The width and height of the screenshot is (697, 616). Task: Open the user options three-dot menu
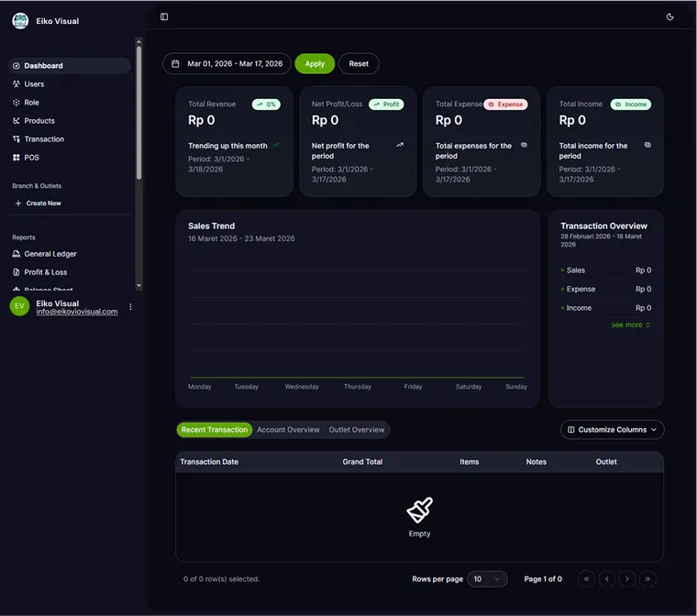[130, 307]
